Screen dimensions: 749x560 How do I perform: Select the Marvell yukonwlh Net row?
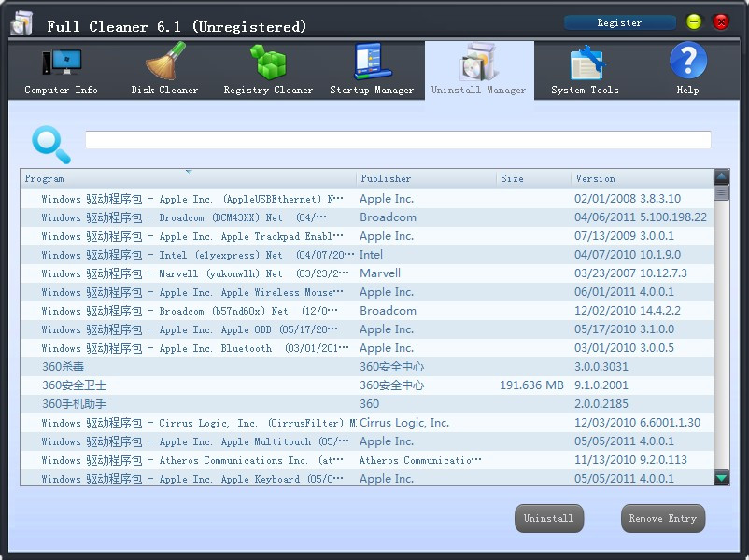(367, 273)
